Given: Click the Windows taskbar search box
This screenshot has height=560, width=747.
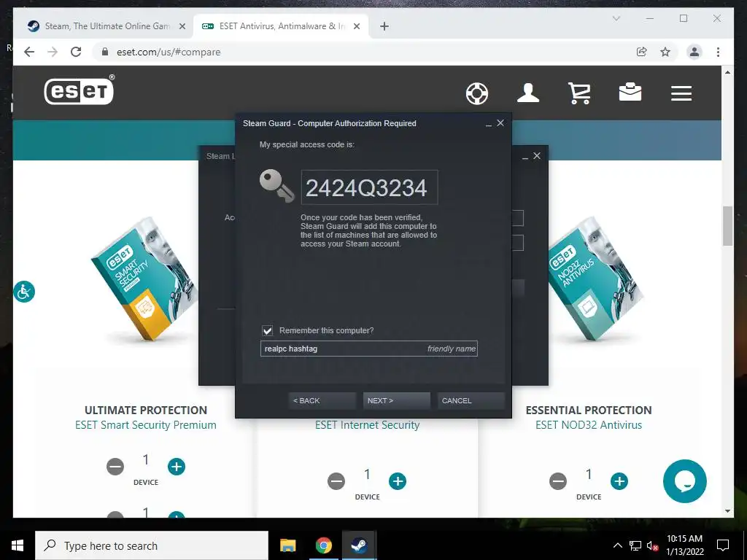Looking at the screenshot, I should pyautogui.click(x=152, y=545).
